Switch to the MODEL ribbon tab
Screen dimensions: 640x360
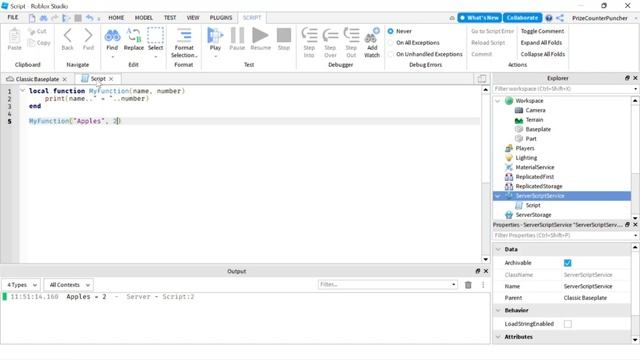pos(143,18)
